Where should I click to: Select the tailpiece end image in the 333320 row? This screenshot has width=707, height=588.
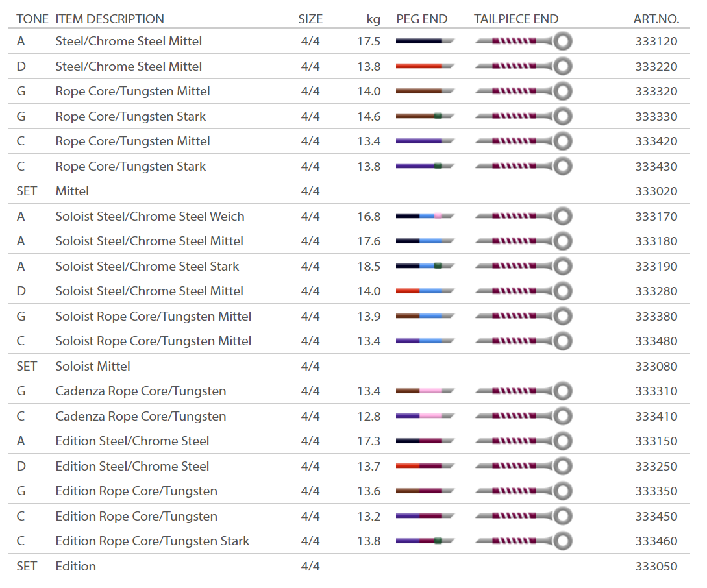click(523, 92)
